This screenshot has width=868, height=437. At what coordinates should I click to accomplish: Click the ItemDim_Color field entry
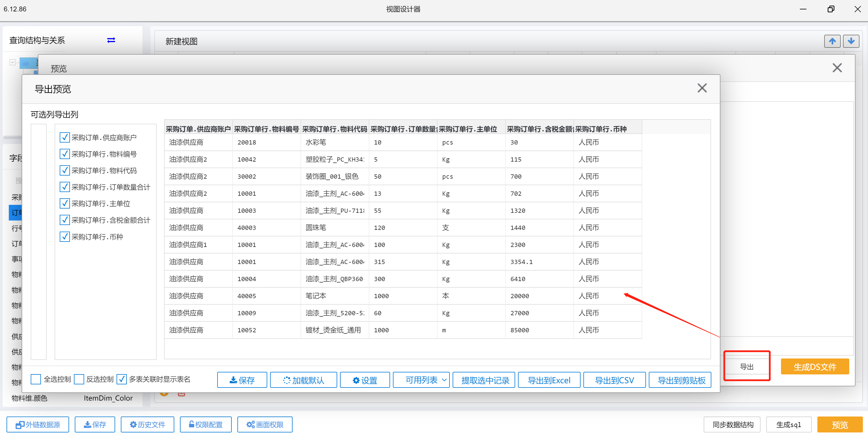(108, 398)
